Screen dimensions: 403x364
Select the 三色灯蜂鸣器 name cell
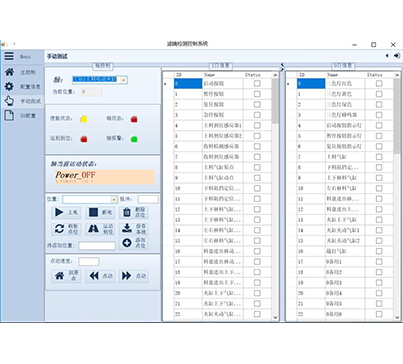[345, 115]
